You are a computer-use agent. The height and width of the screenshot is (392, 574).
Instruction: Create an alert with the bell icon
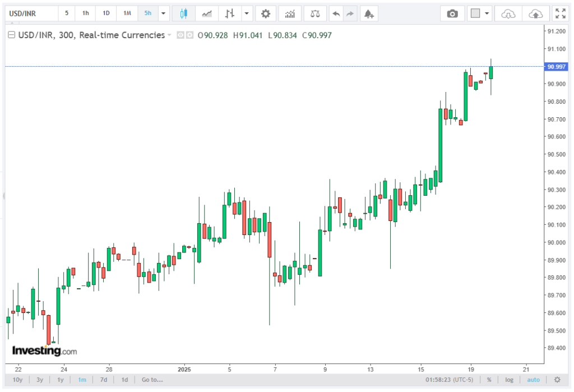pyautogui.click(x=368, y=13)
